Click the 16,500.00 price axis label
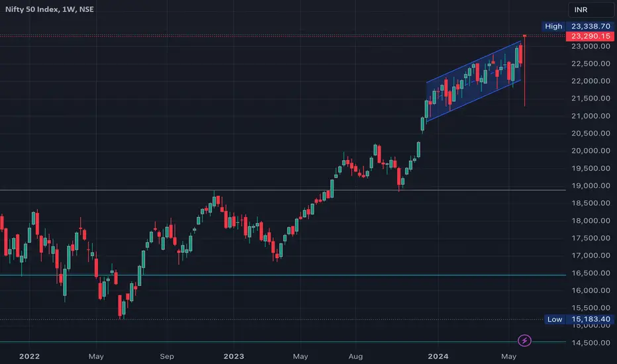Screen dimensions: 617x364 pos(591,273)
